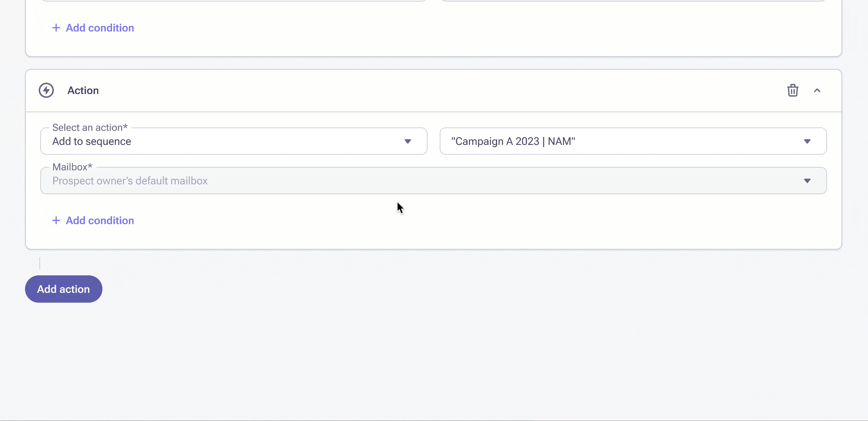This screenshot has height=421, width=868.
Task: Click the lightning bolt Action icon
Action: click(x=46, y=90)
